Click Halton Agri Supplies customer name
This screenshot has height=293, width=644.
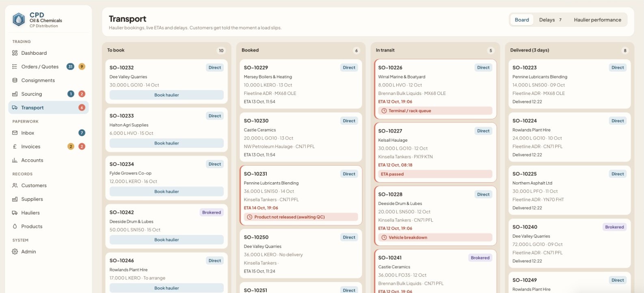click(x=129, y=125)
